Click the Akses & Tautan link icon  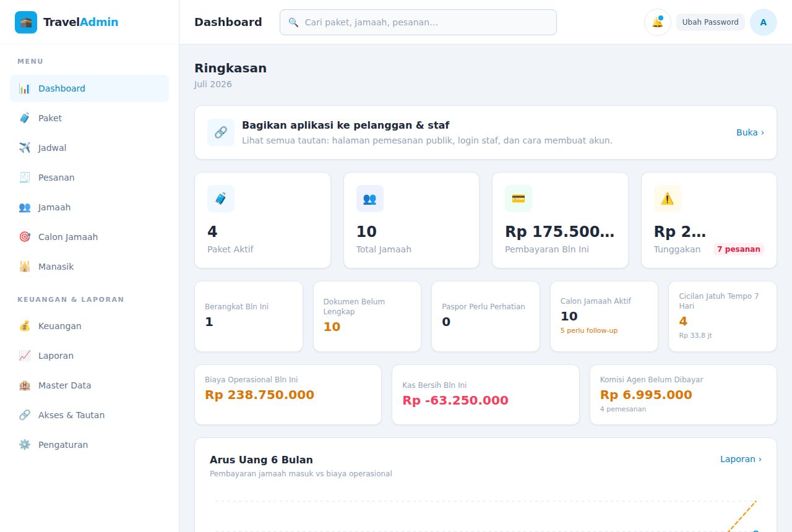click(x=25, y=415)
